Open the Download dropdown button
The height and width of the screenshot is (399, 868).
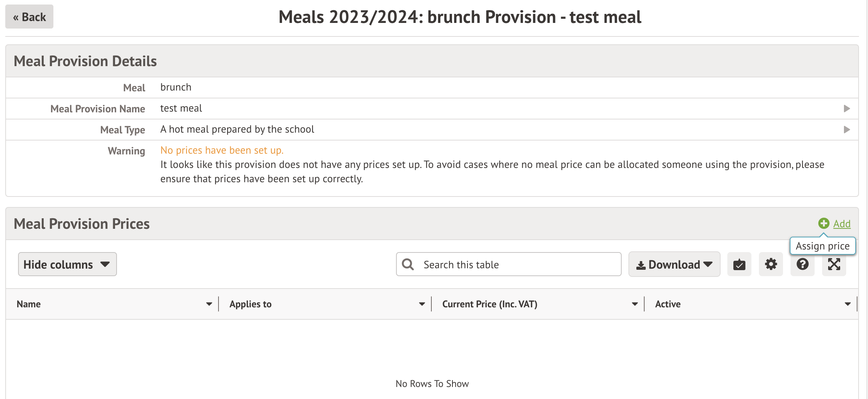tap(674, 264)
